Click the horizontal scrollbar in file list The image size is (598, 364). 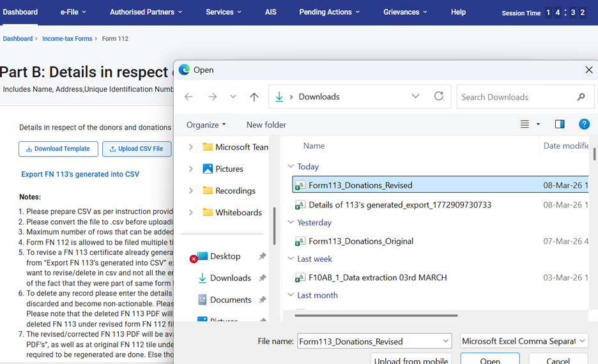[376, 315]
